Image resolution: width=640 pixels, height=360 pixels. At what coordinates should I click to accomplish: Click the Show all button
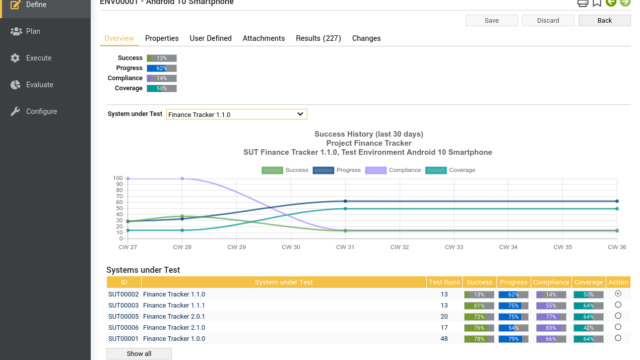click(x=139, y=353)
